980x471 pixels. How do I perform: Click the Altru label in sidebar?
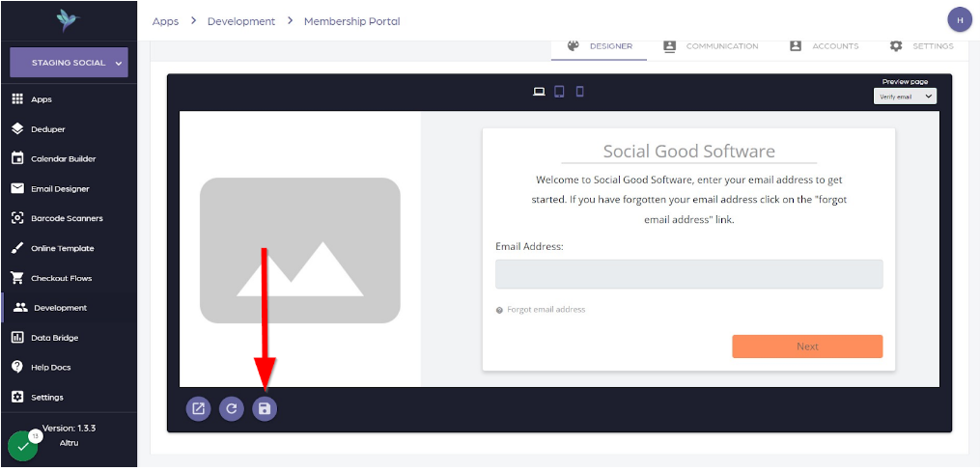(69, 443)
